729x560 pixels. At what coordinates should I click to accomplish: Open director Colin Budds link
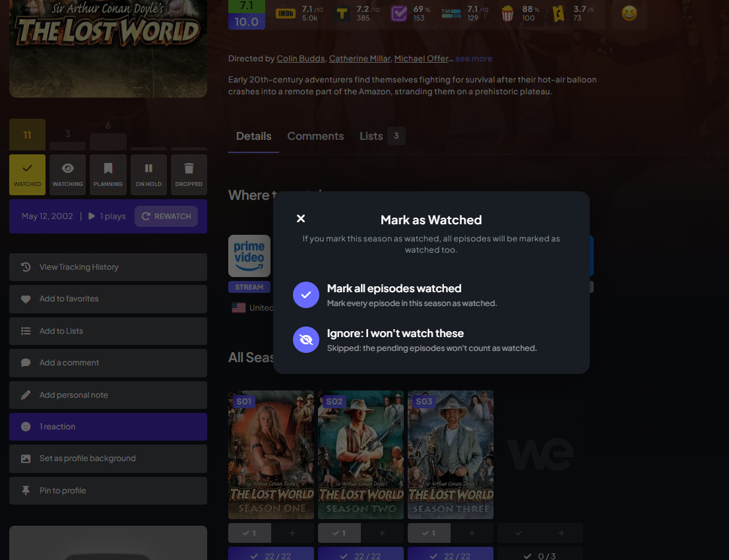300,59
